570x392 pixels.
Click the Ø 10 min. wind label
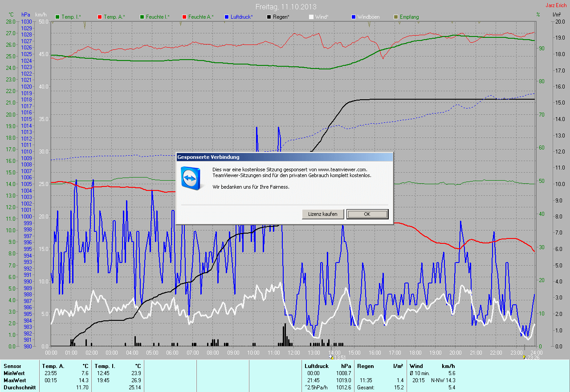coord(419,373)
